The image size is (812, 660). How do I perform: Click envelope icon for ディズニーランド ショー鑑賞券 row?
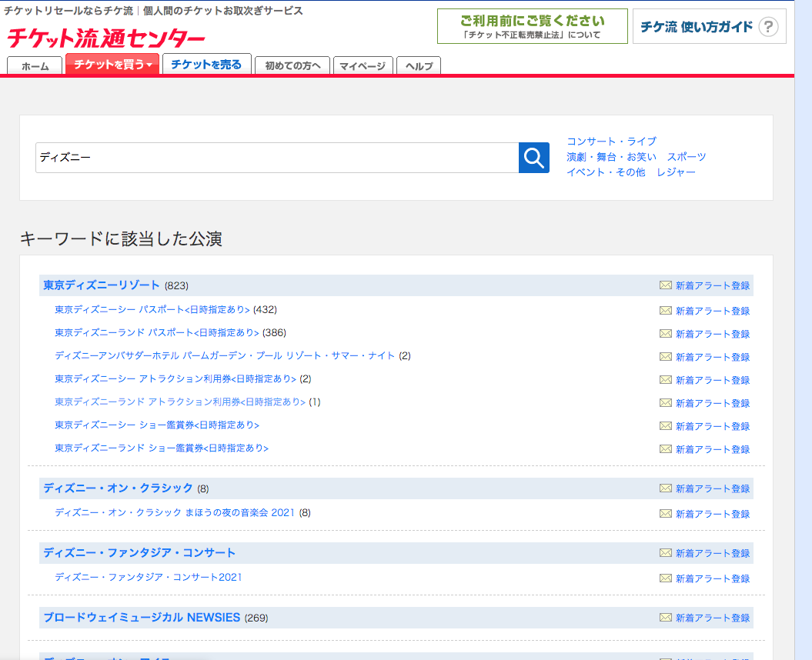click(666, 448)
